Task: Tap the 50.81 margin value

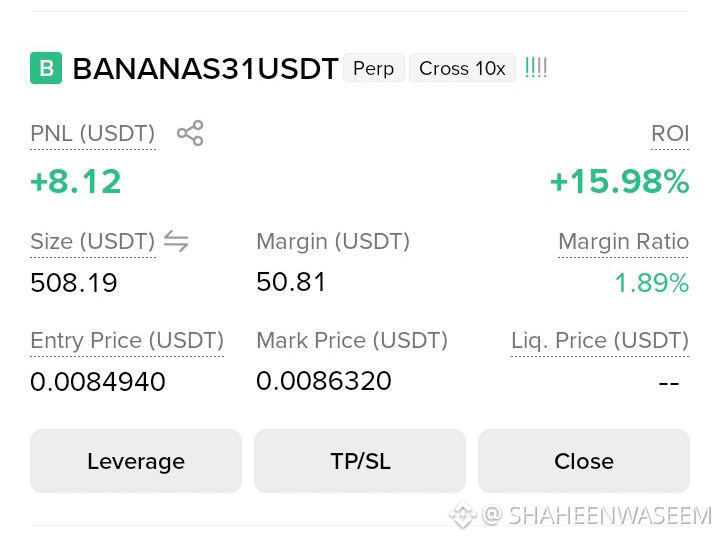Action: 291,281
